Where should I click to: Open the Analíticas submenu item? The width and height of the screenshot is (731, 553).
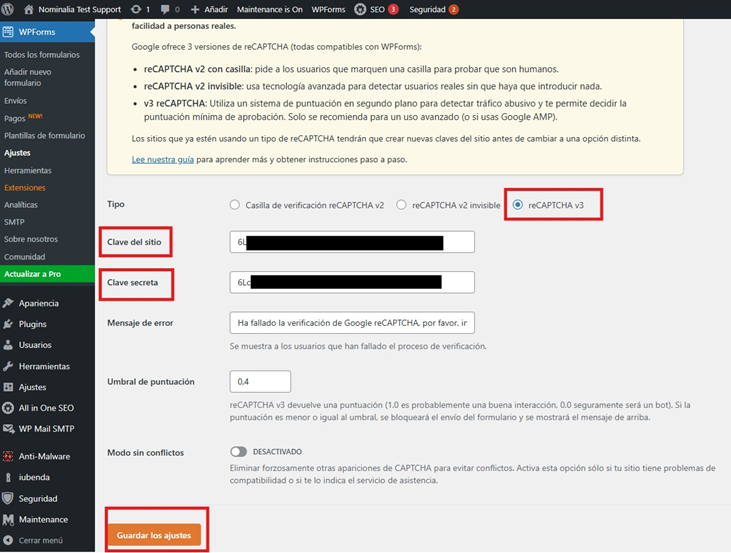click(21, 205)
